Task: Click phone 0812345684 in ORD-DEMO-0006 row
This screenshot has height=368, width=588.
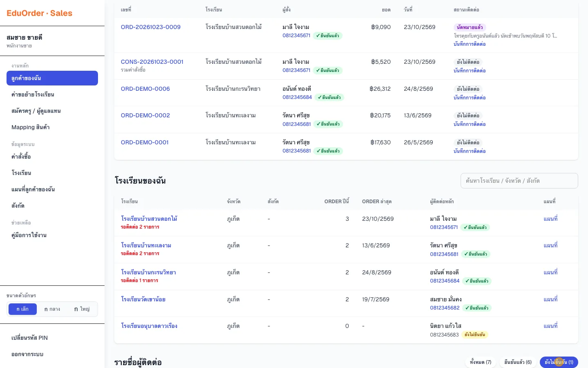Action: [297, 97]
